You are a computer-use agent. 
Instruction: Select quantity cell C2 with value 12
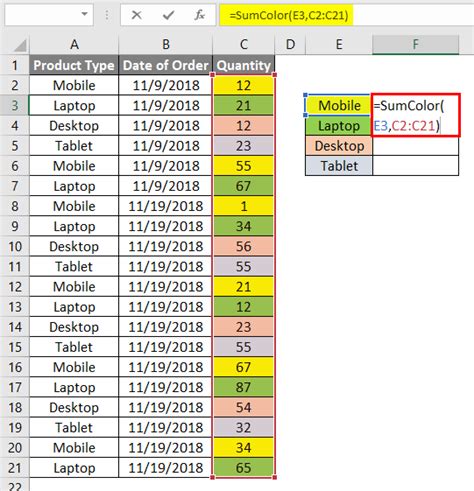244,85
